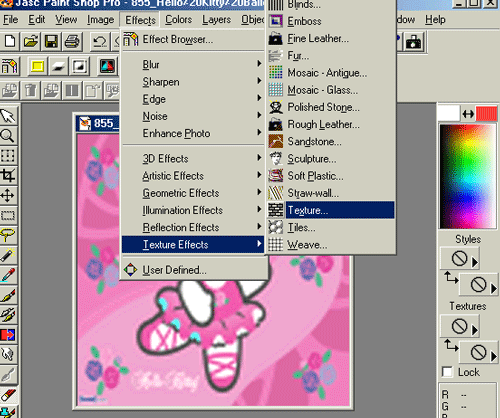Screen dimensions: 500x418
Task: Expand the background Styles flyout arrow
Action: (x=494, y=289)
